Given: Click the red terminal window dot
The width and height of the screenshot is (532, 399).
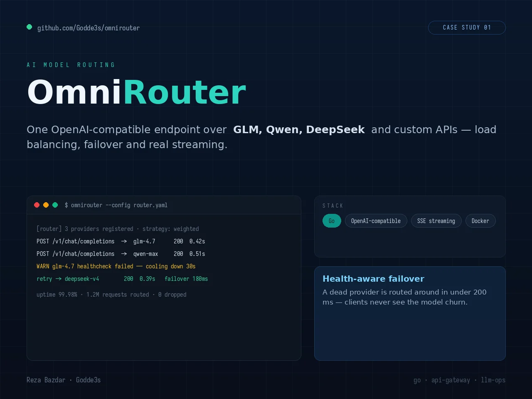Looking at the screenshot, I should coord(37,205).
